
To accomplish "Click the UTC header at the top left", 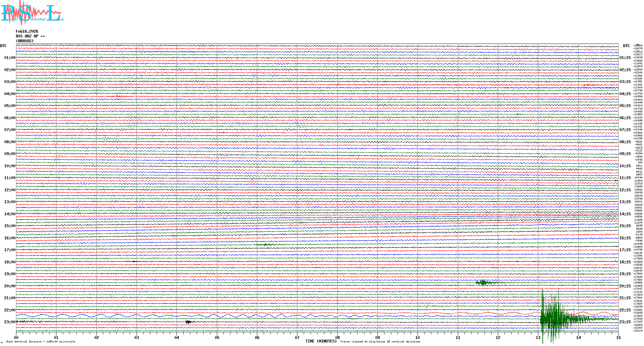I will tap(3, 46).
